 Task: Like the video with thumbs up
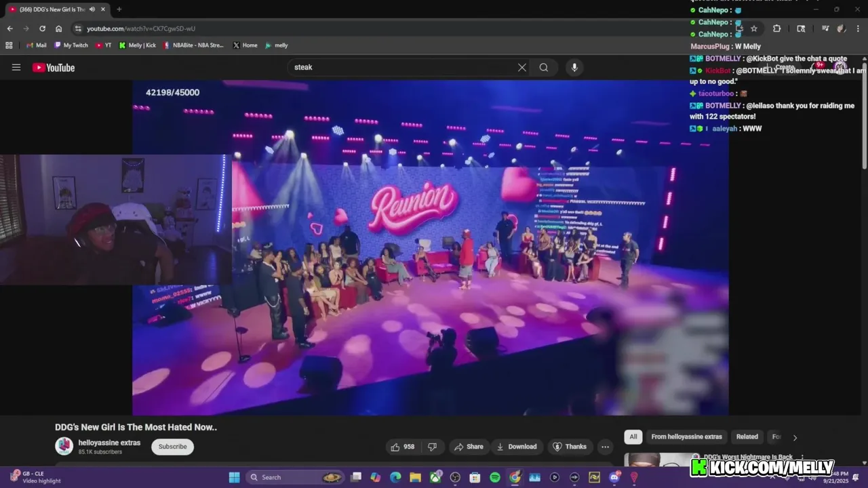(x=403, y=447)
